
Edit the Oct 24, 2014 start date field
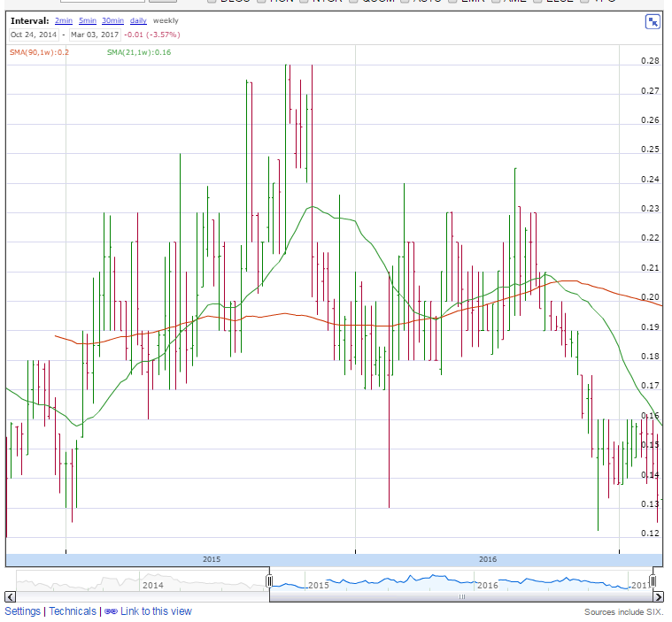tap(34, 35)
